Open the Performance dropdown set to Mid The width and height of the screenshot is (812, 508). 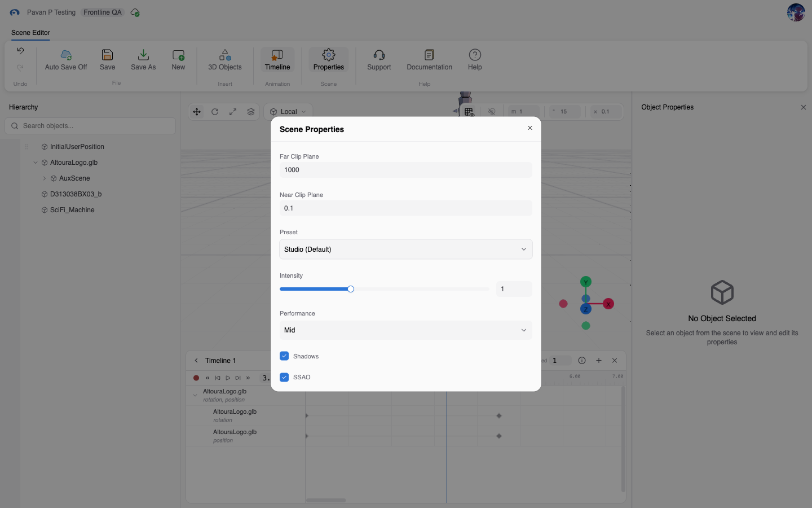click(x=406, y=330)
